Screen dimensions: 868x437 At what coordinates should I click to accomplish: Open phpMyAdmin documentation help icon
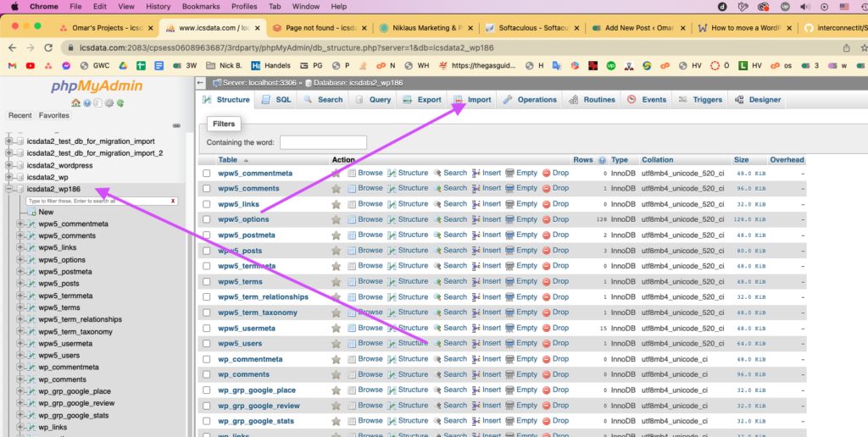(87, 102)
